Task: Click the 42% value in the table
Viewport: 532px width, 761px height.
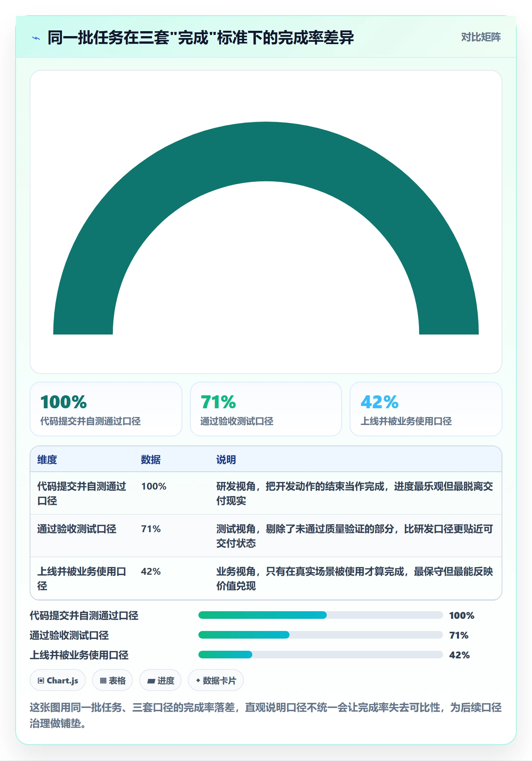Action: coord(151,571)
